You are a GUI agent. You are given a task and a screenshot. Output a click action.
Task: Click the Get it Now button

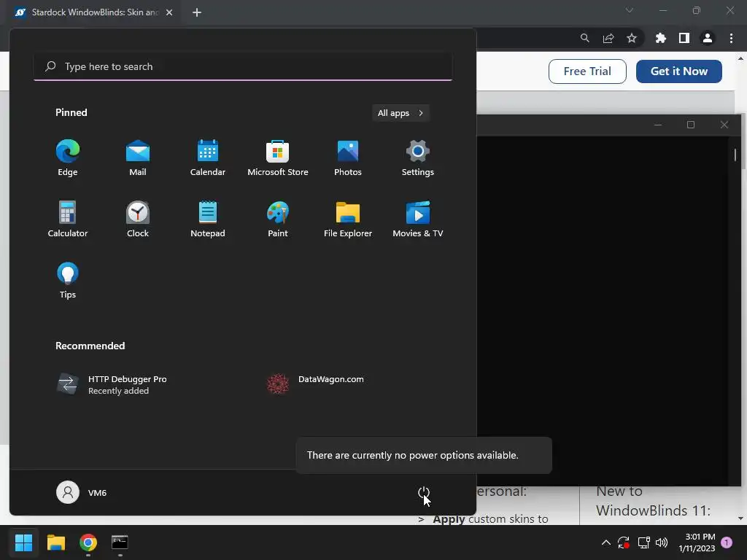pyautogui.click(x=679, y=71)
